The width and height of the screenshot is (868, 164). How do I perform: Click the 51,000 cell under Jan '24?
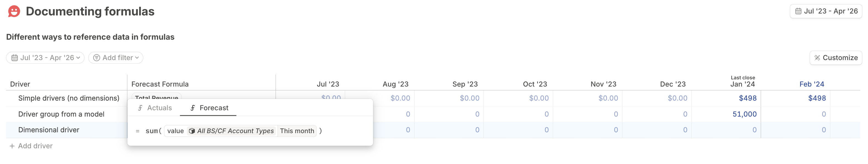tap(744, 114)
